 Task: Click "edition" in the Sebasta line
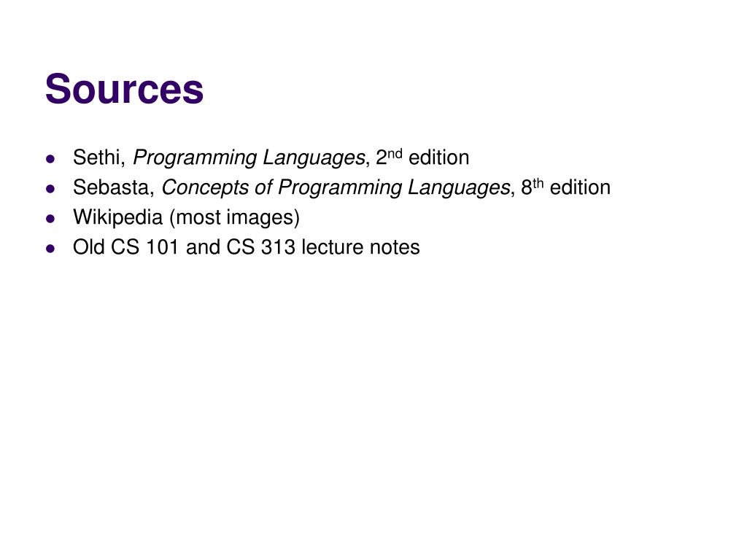[x=580, y=187]
